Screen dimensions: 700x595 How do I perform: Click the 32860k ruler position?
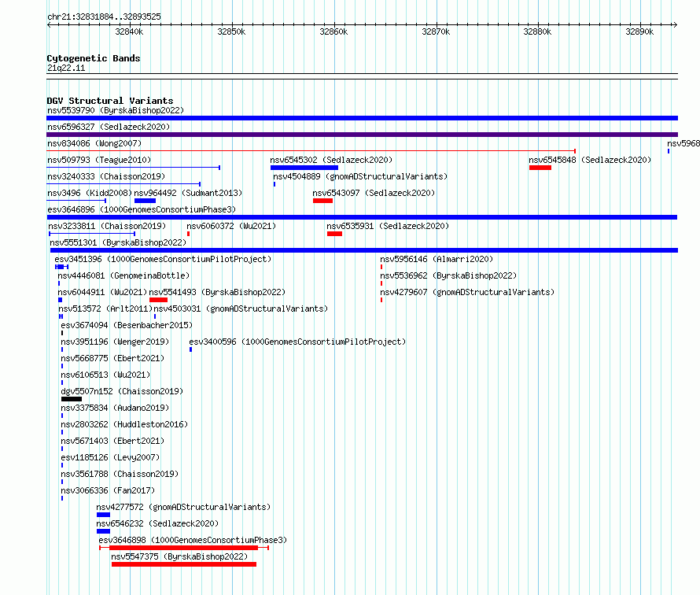333,31
